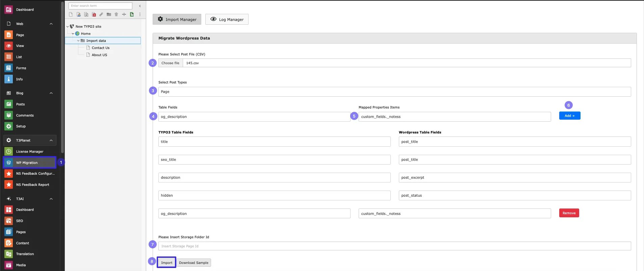Open the Table Fields dropdown
Viewport: 644px width, 271px height.
(254, 117)
